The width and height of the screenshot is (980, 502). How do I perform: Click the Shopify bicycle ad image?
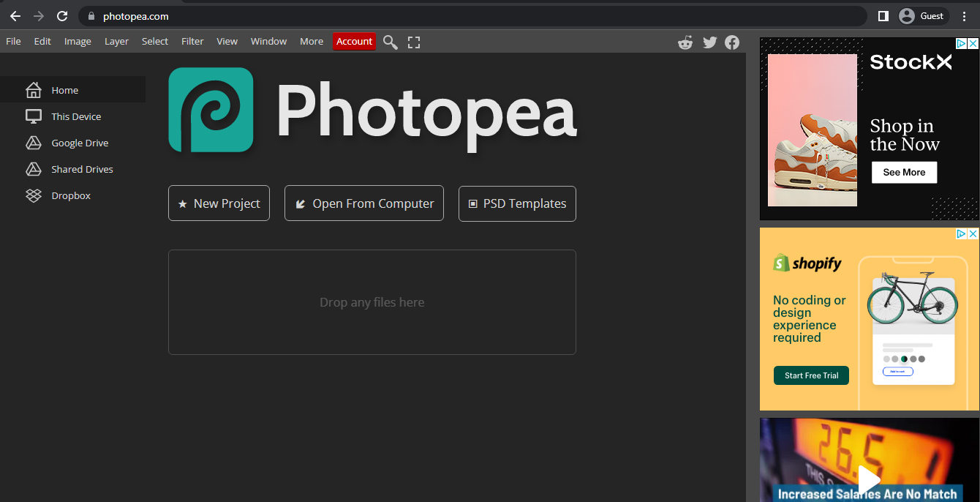point(912,298)
